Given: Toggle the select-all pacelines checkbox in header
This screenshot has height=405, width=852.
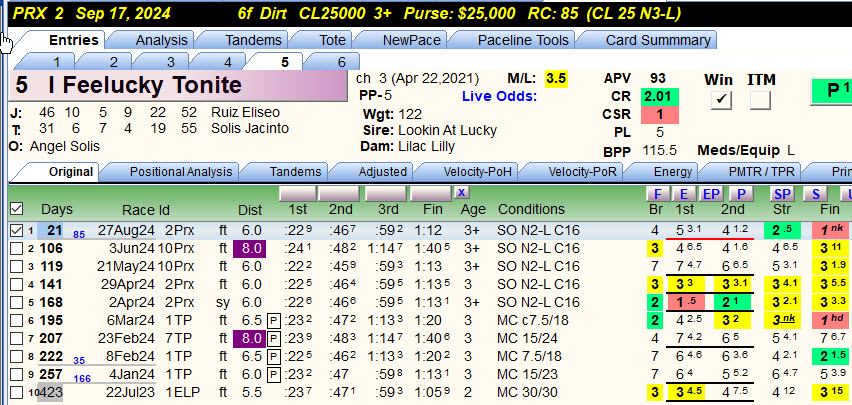Looking at the screenshot, I should tap(16, 209).
